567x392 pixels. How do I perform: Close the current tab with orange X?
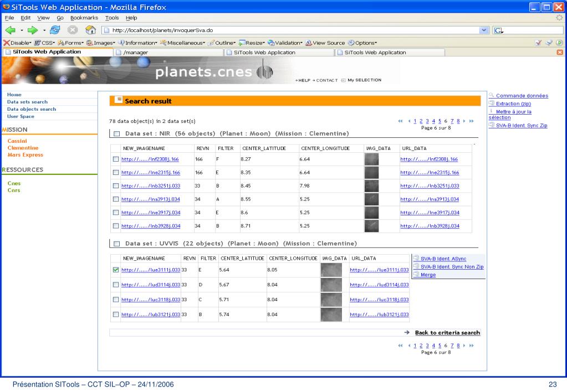pos(560,53)
